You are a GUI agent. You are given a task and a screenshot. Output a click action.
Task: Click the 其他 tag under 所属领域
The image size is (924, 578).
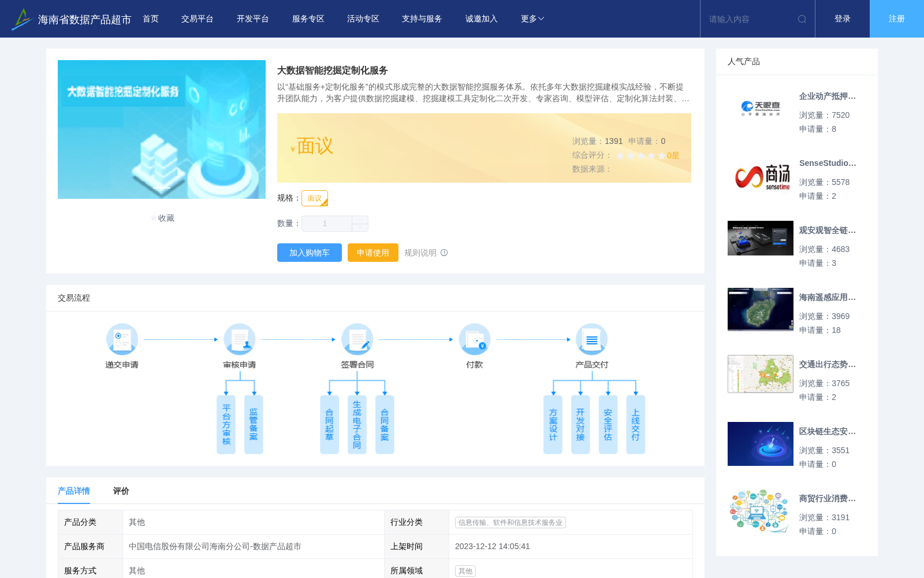465,571
